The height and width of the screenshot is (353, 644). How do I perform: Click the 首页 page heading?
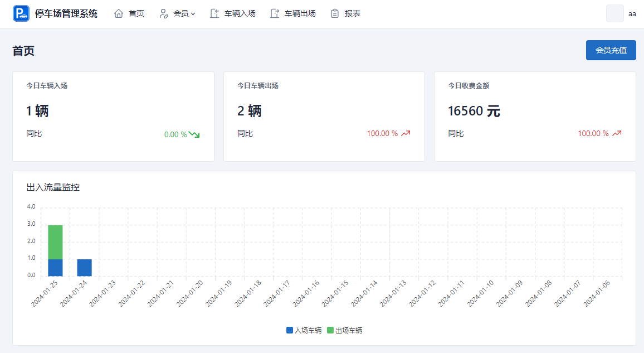pyautogui.click(x=23, y=51)
